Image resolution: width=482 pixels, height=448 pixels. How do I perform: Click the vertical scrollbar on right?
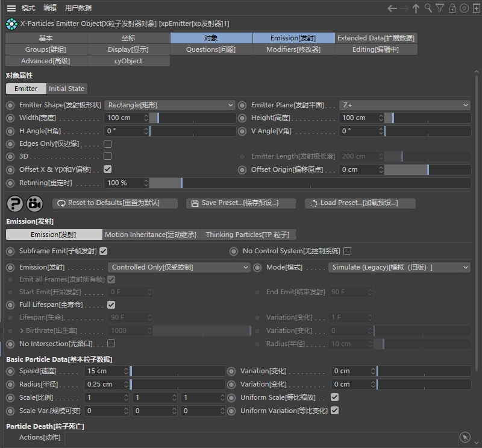(477, 223)
